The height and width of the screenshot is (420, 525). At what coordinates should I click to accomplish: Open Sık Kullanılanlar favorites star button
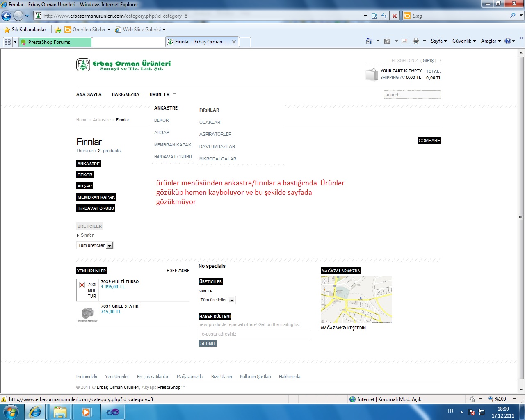[25, 30]
